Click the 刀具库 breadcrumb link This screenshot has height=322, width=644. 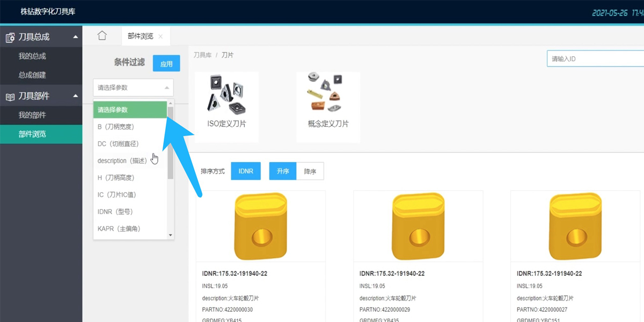tap(202, 55)
